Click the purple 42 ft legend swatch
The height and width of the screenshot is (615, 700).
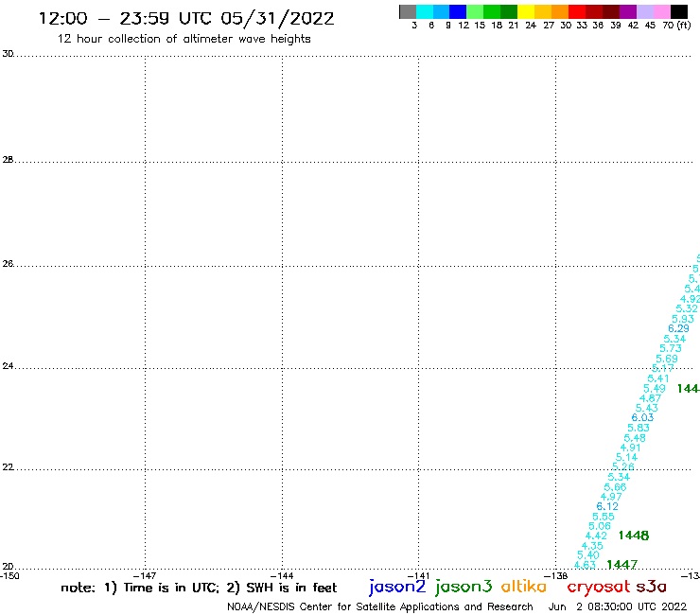coord(628,12)
